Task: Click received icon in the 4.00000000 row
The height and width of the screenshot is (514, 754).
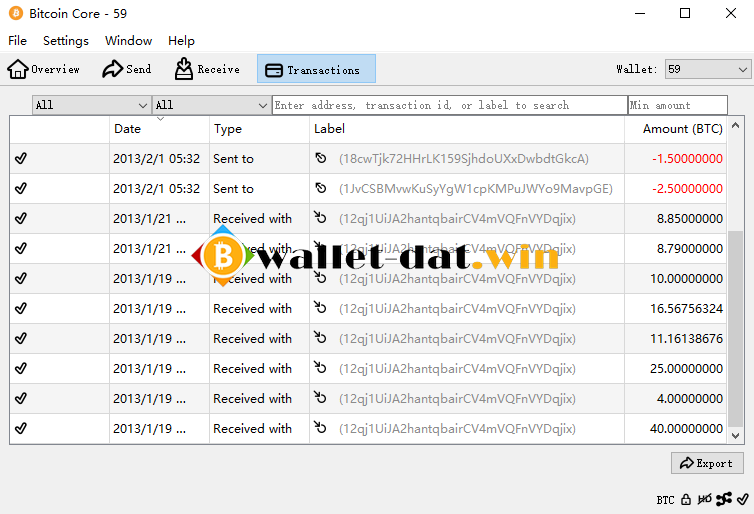Action: tap(320, 397)
